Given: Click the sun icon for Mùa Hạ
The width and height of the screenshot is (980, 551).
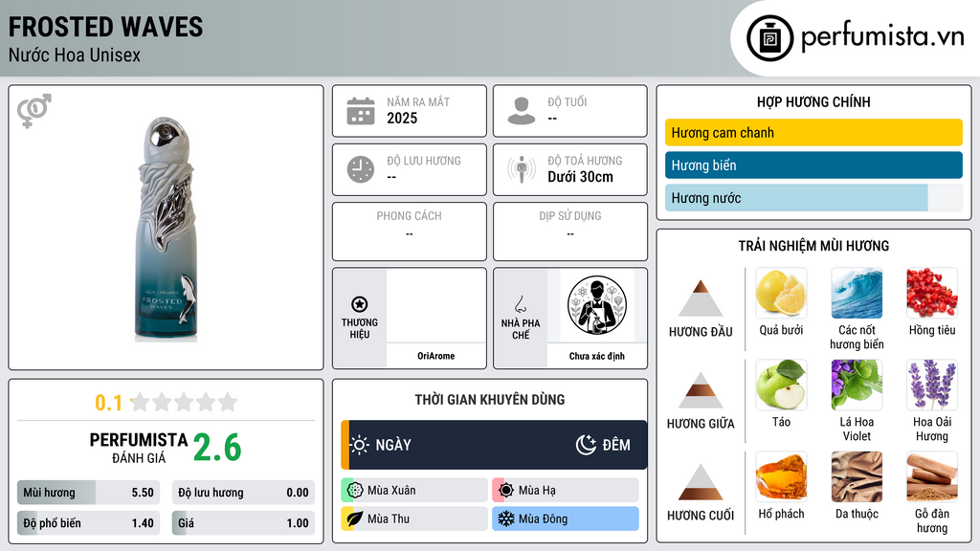Looking at the screenshot, I should coord(506,491).
